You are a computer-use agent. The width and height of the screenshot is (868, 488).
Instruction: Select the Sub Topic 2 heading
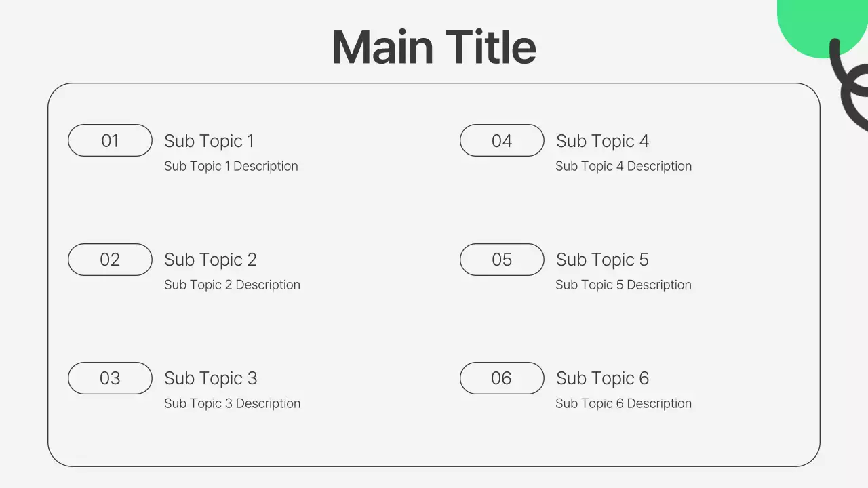(x=210, y=260)
